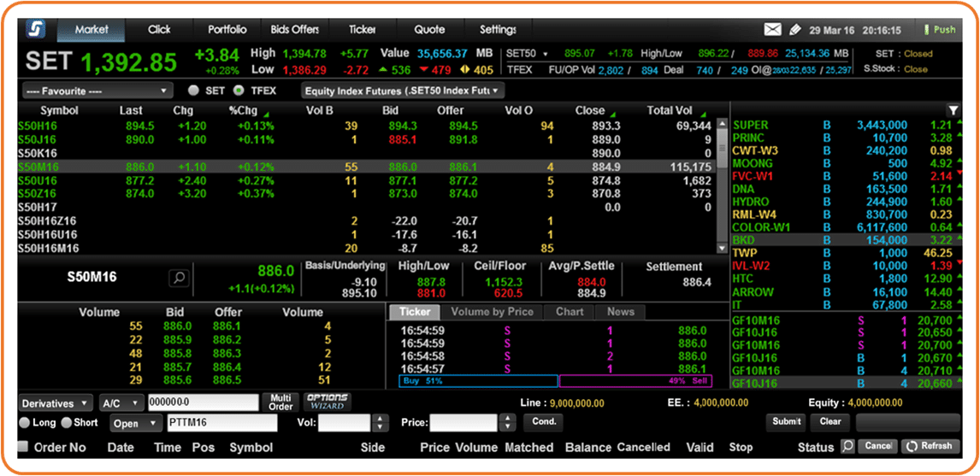Screen dimensions: 980x476
Task: Expand the Equity Index Futures dropdown
Action: [402, 91]
